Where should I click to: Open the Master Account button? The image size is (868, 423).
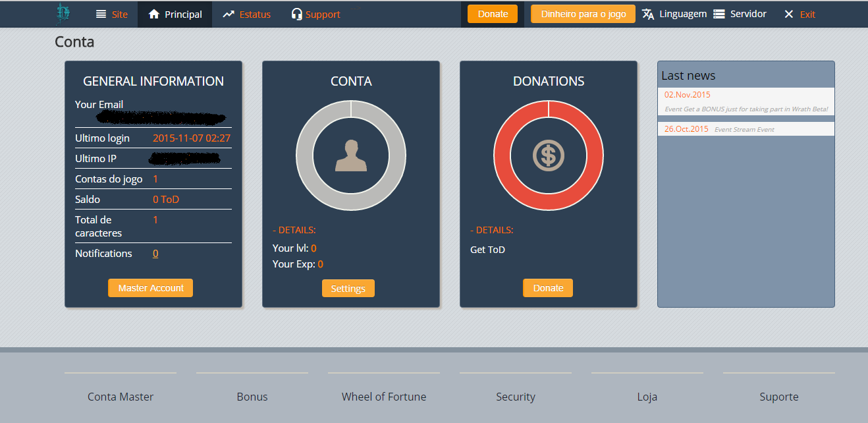pos(150,288)
